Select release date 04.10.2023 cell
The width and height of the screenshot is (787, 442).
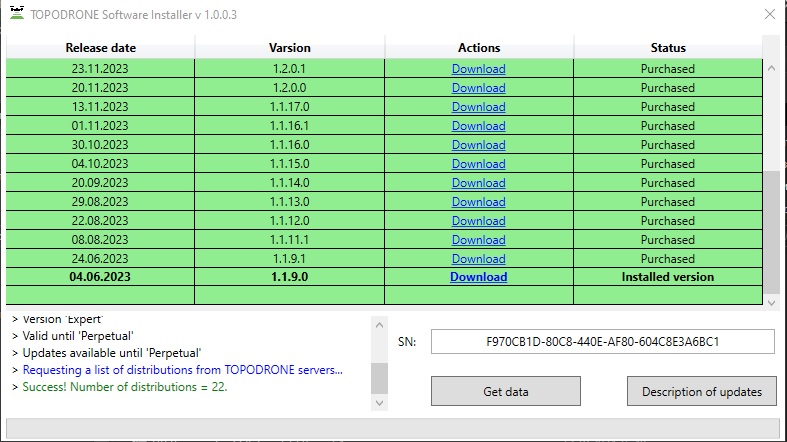pos(100,164)
